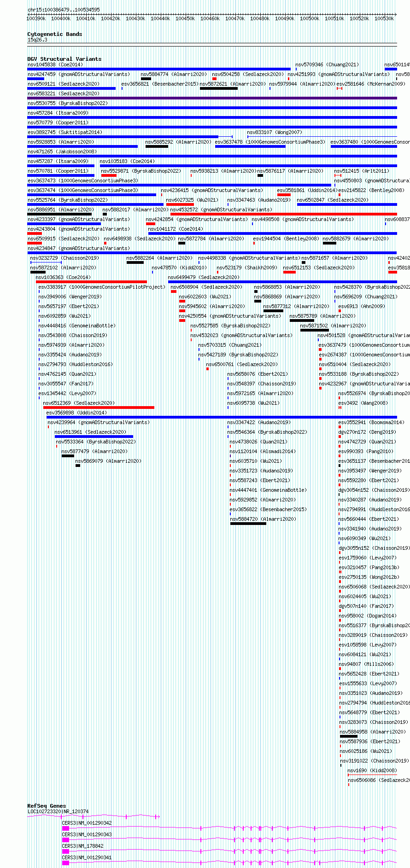The width and height of the screenshot is (410, 868).
Task: Click esv1944504 (Bentley2008) label
Action: coord(286,239)
